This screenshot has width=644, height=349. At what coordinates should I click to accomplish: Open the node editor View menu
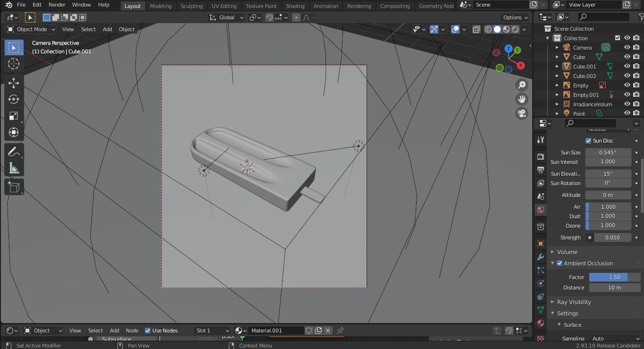click(x=75, y=331)
